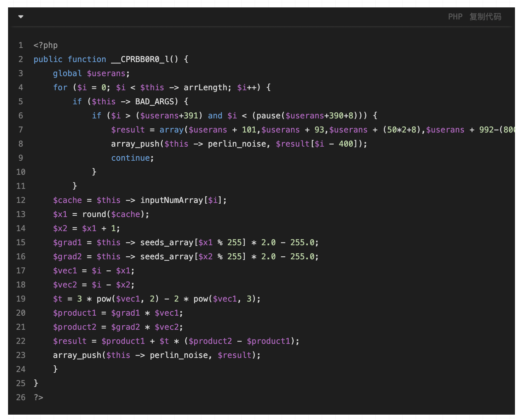This screenshot has width=521, height=420.
Task: Click the PHP language label
Action: [455, 17]
